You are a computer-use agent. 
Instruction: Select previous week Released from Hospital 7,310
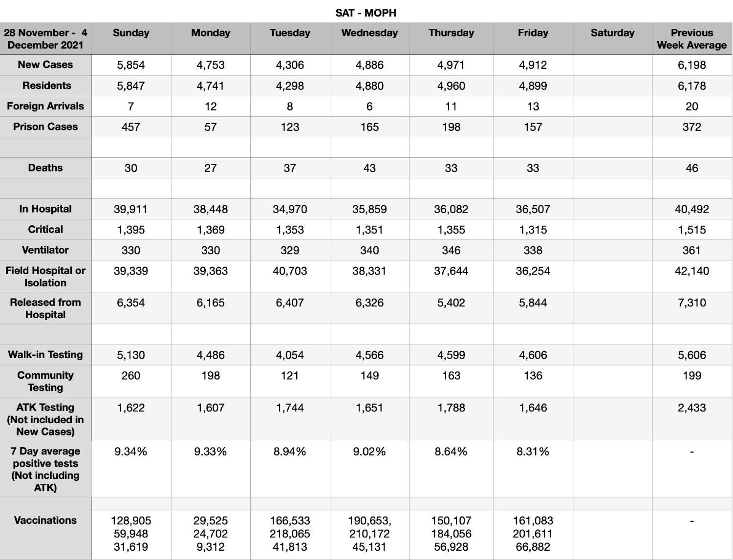(x=691, y=302)
